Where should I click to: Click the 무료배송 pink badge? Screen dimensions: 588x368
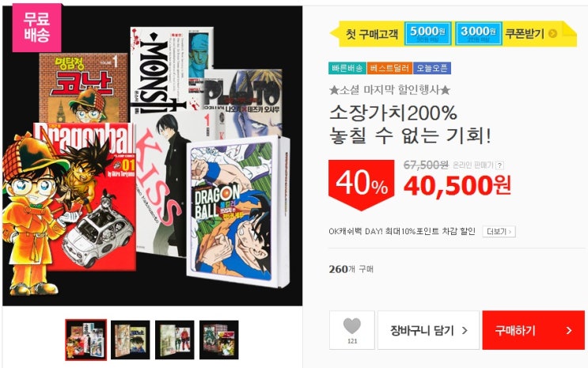[36, 28]
